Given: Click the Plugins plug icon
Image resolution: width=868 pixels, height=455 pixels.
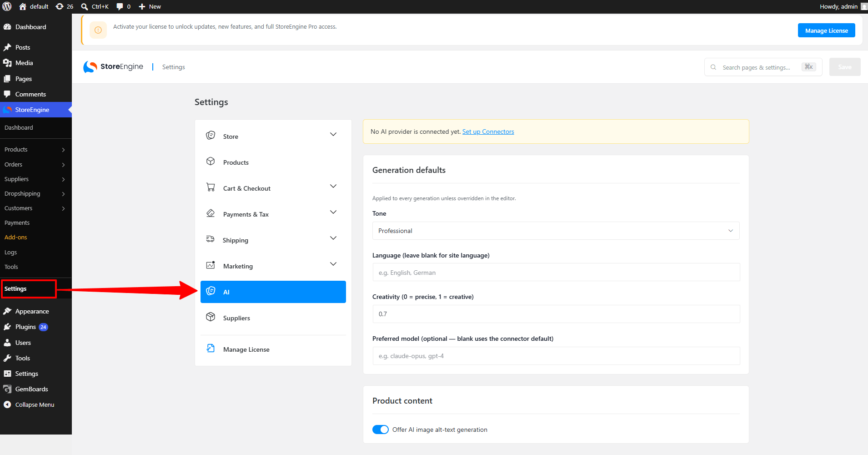Looking at the screenshot, I should [x=7, y=327].
